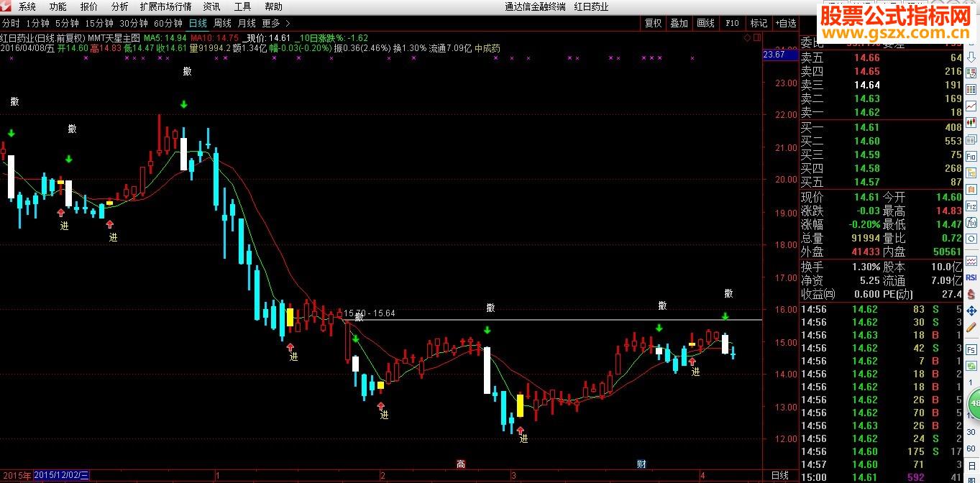Click the red S icon in sidebar

pos(971,294)
